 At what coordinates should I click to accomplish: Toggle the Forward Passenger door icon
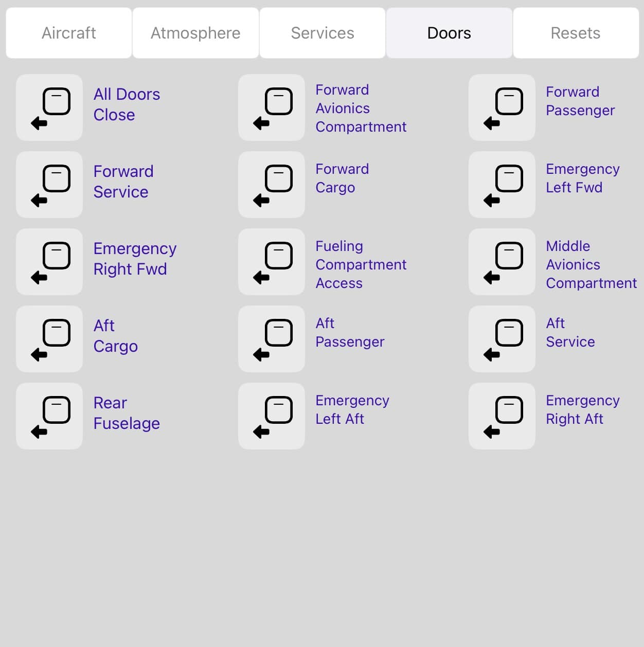(x=502, y=107)
